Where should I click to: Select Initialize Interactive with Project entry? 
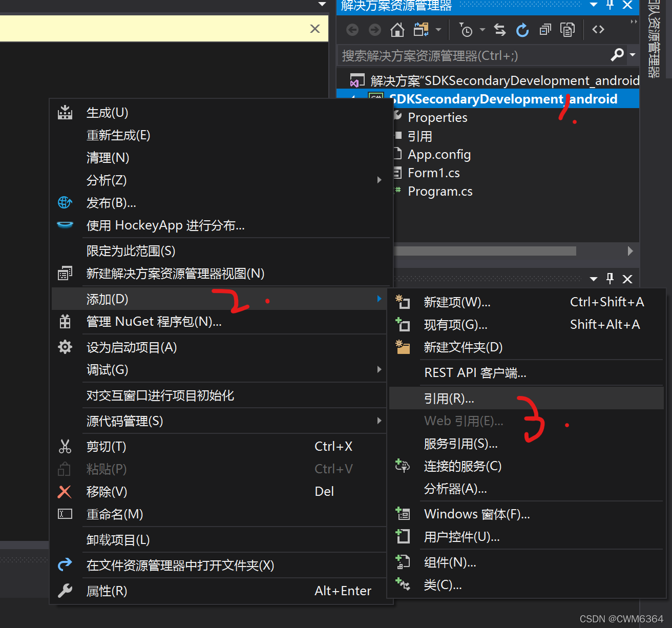click(x=160, y=395)
